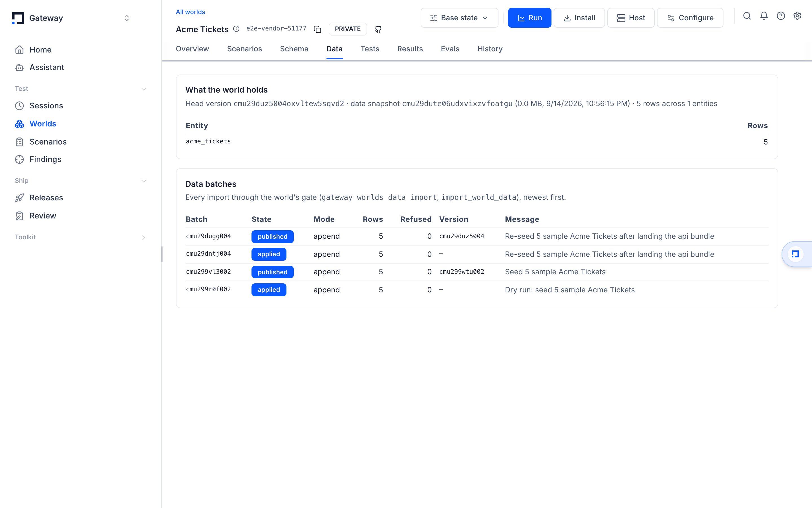Click the applied badge for cmu29dntj004
812x508 pixels.
coord(269,254)
